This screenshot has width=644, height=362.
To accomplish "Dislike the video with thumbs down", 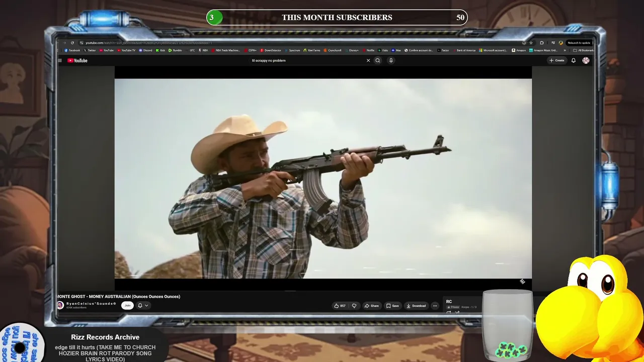I will click(x=354, y=306).
